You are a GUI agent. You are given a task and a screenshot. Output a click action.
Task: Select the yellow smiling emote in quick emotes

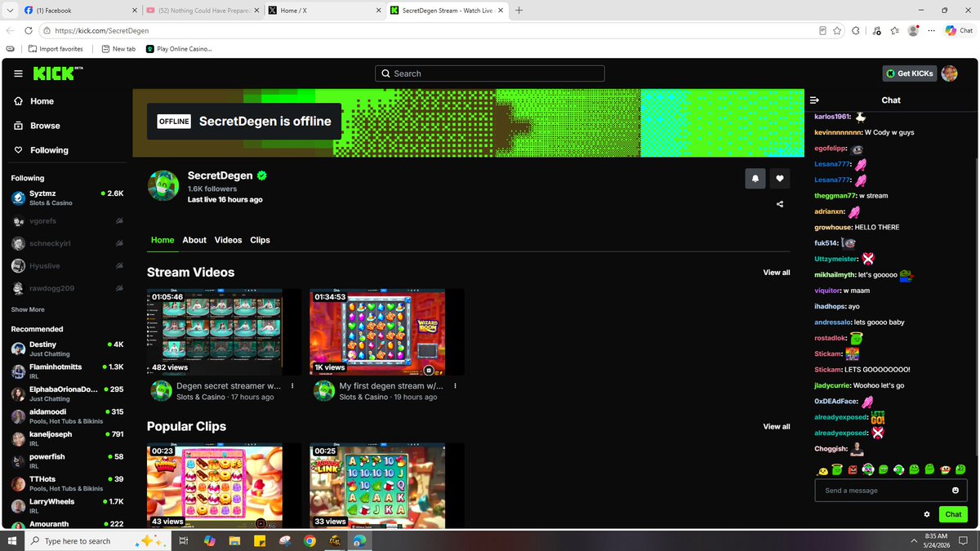(x=822, y=470)
